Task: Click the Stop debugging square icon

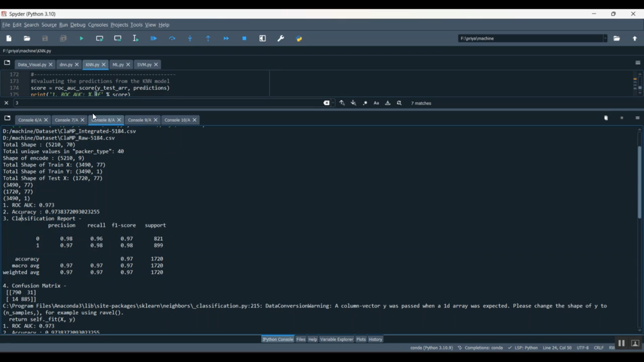Action: pos(245,39)
